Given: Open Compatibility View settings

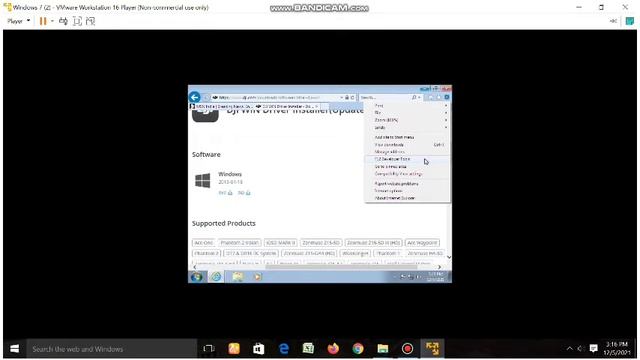Looking at the screenshot, I should [x=407, y=174].
